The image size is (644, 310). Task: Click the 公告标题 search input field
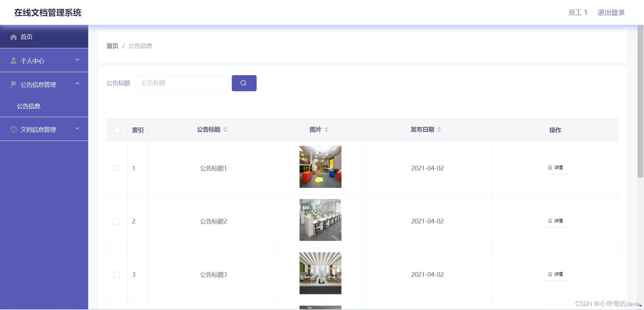pos(181,83)
